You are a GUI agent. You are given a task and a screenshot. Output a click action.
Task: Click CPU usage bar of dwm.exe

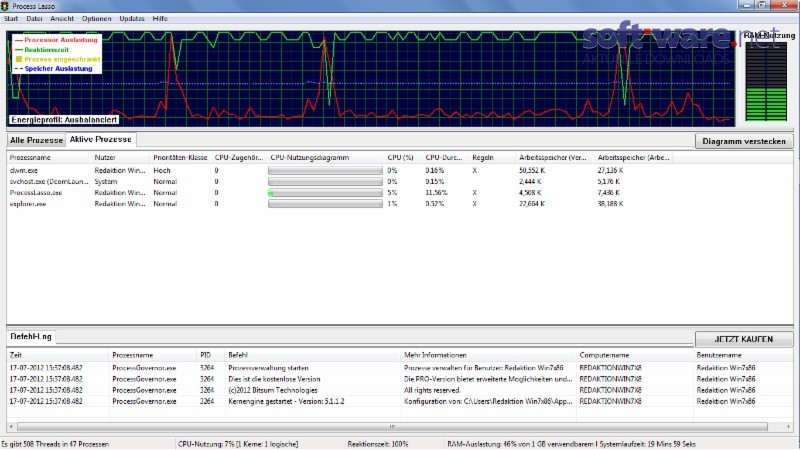point(326,170)
